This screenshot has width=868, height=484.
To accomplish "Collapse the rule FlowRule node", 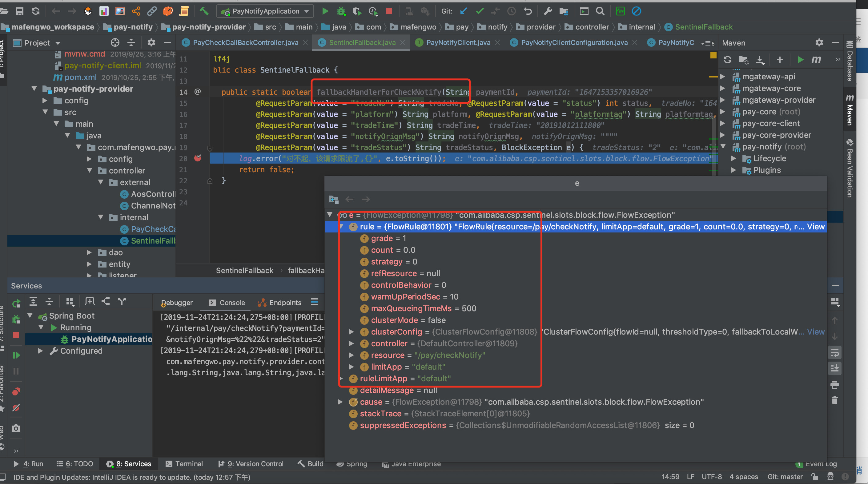I will tap(341, 227).
